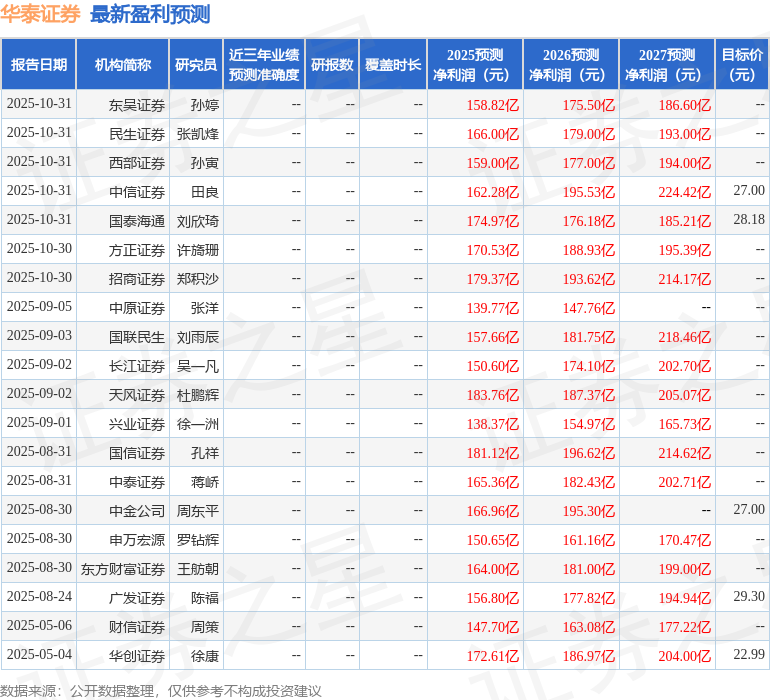The height and width of the screenshot is (700, 770).
Task: Click the 2027预测净利润 column header
Action: (x=667, y=65)
